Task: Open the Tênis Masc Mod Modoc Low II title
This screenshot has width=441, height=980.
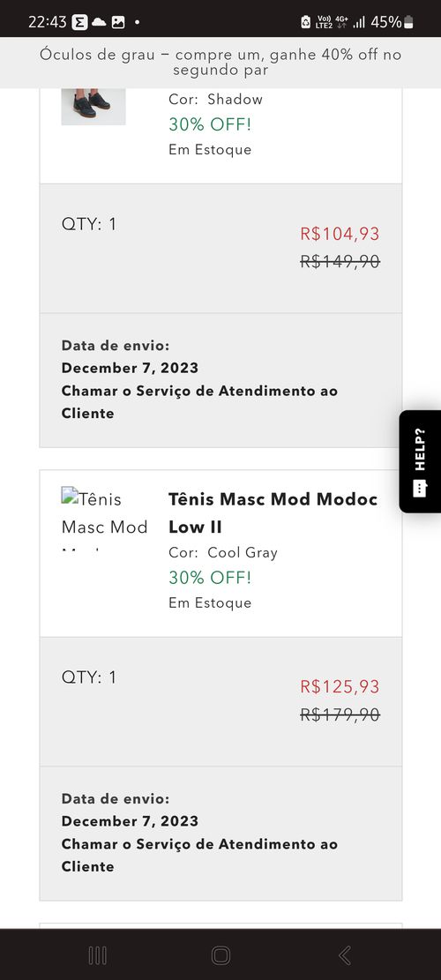Action: [x=273, y=513]
